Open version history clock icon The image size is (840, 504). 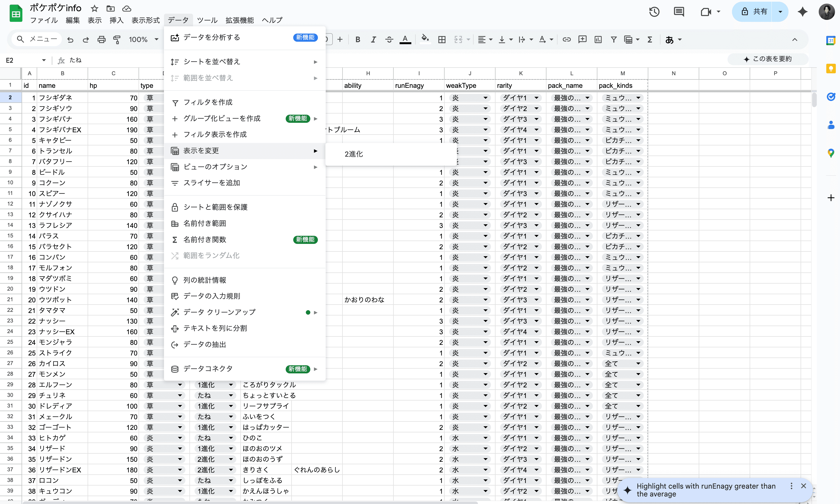pyautogui.click(x=654, y=12)
